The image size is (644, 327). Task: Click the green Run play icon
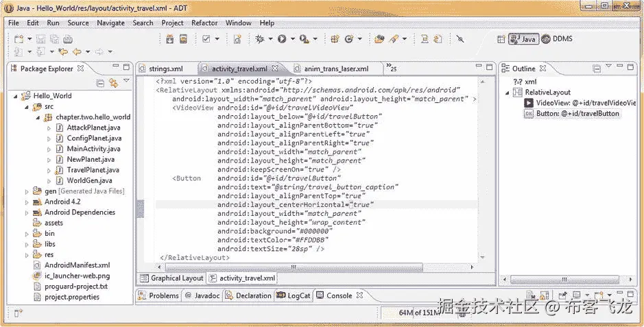[282, 39]
